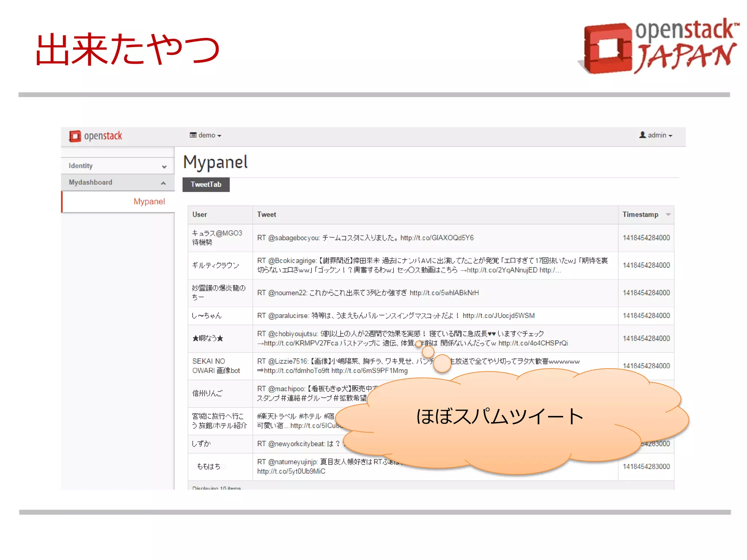Screen dimensions: 747x560
Task: Click the Timestamp sort arrow icon
Action: (x=668, y=214)
